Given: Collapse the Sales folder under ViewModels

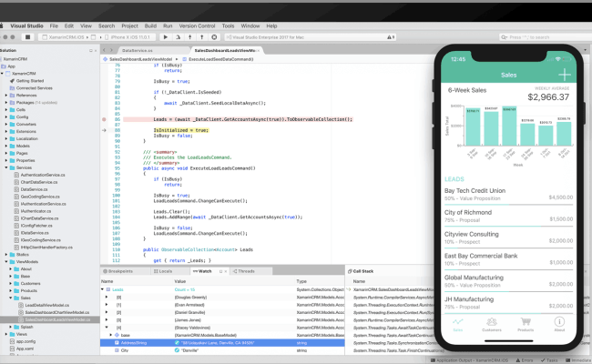Looking at the screenshot, I should [x=11, y=298].
